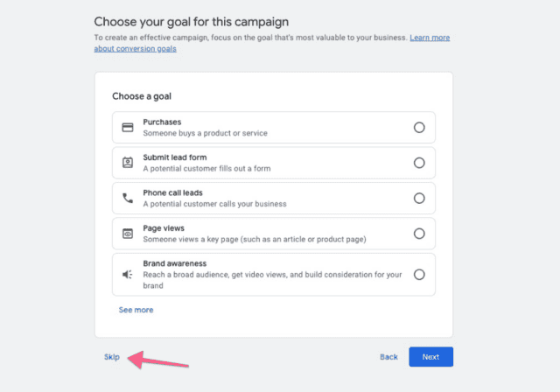Expand goals list with See more
The width and height of the screenshot is (560, 392).
[x=136, y=310]
